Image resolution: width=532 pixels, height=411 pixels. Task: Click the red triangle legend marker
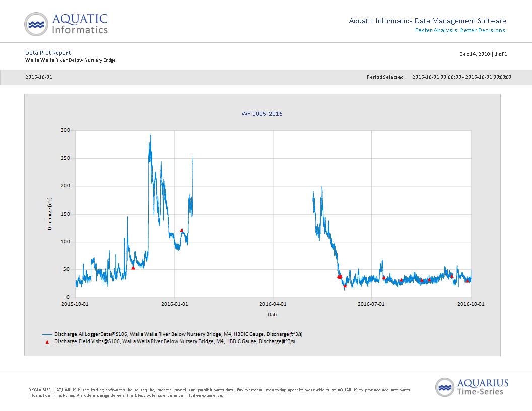[x=47, y=342]
